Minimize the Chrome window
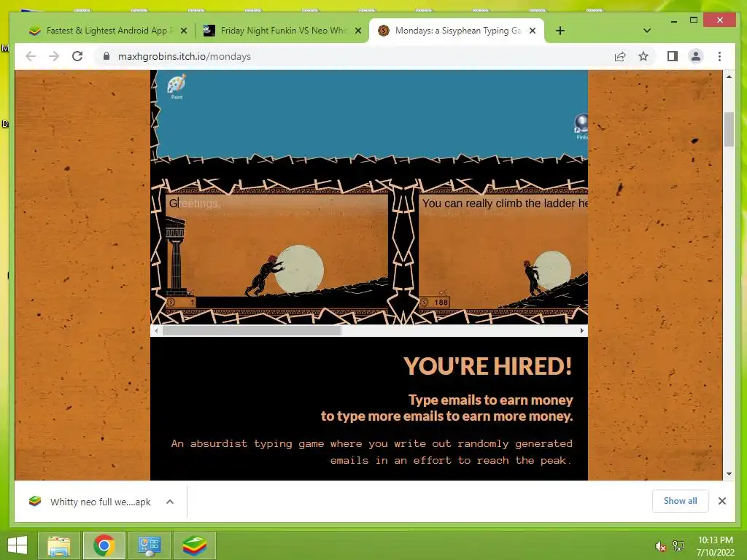Image resolution: width=747 pixels, height=560 pixels. 673,20
